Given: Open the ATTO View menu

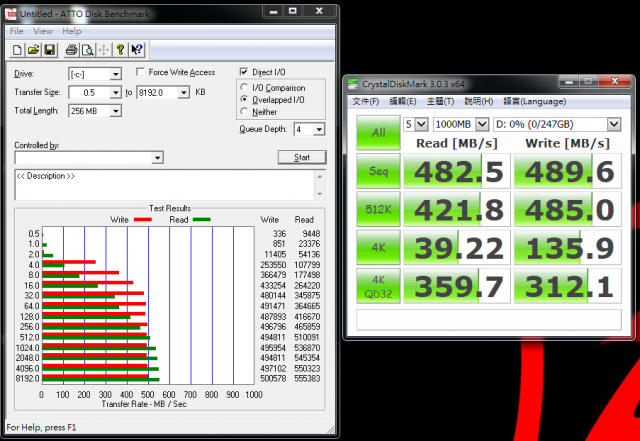Looking at the screenshot, I should [x=42, y=31].
